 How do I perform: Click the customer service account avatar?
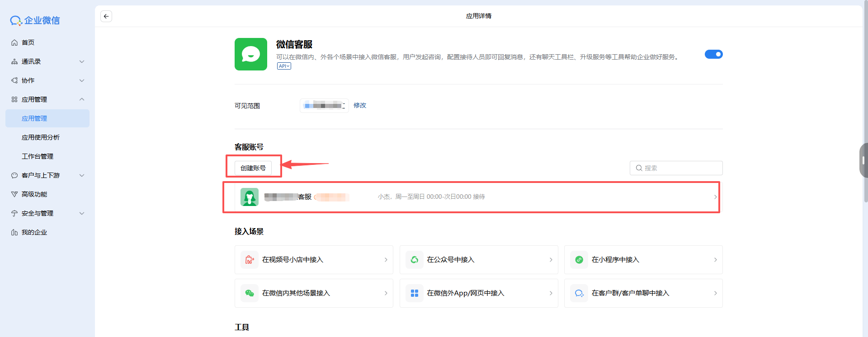point(250,197)
